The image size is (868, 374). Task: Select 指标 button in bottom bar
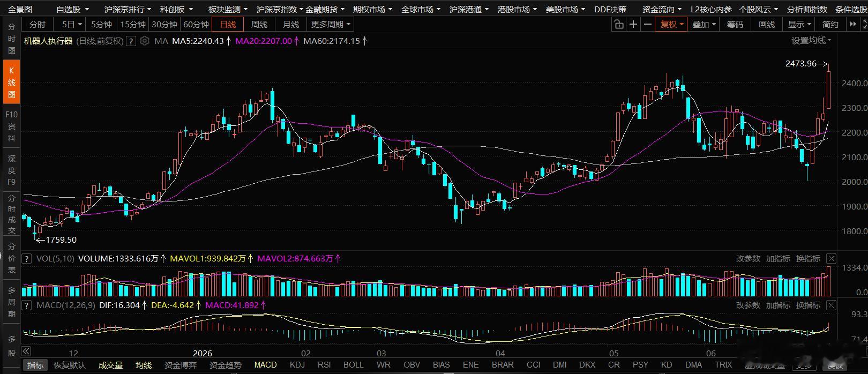point(35,365)
